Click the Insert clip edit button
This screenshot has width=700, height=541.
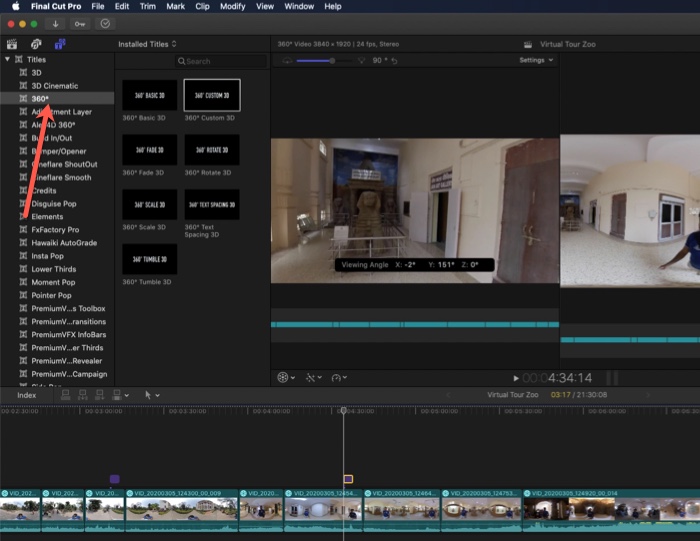point(83,395)
